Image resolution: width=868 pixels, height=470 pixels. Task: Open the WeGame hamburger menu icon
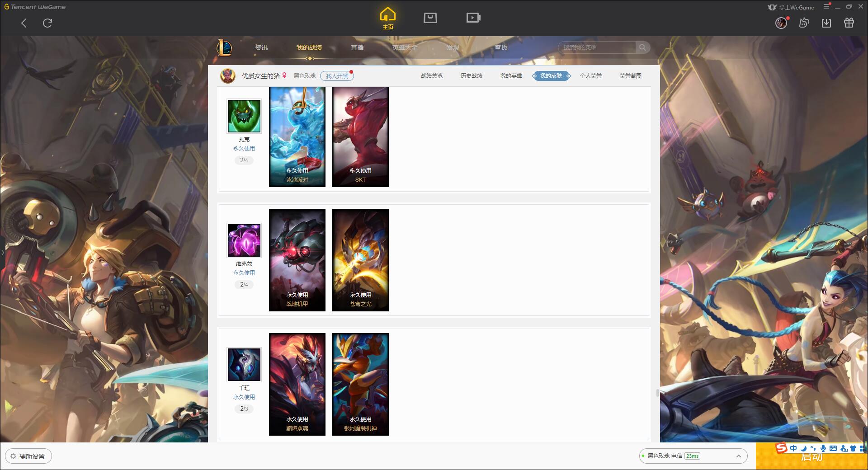pos(827,6)
